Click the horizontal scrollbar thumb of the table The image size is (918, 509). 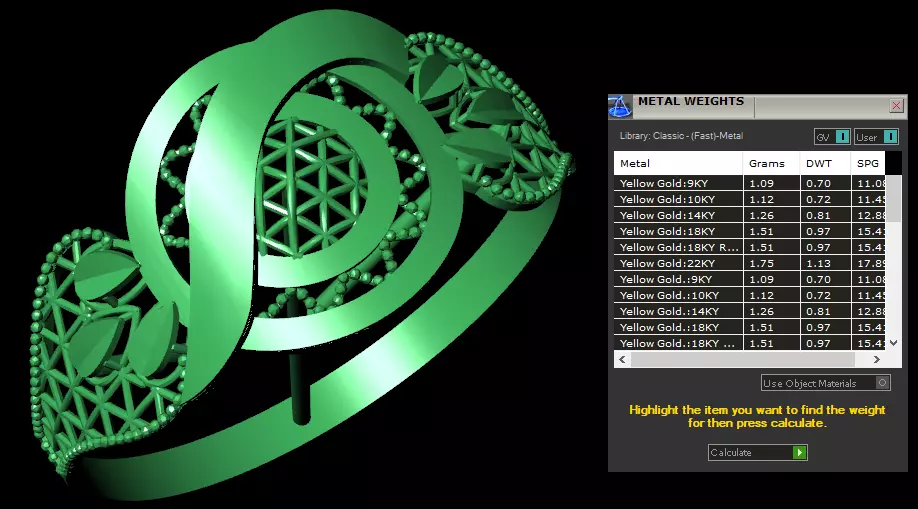742,360
